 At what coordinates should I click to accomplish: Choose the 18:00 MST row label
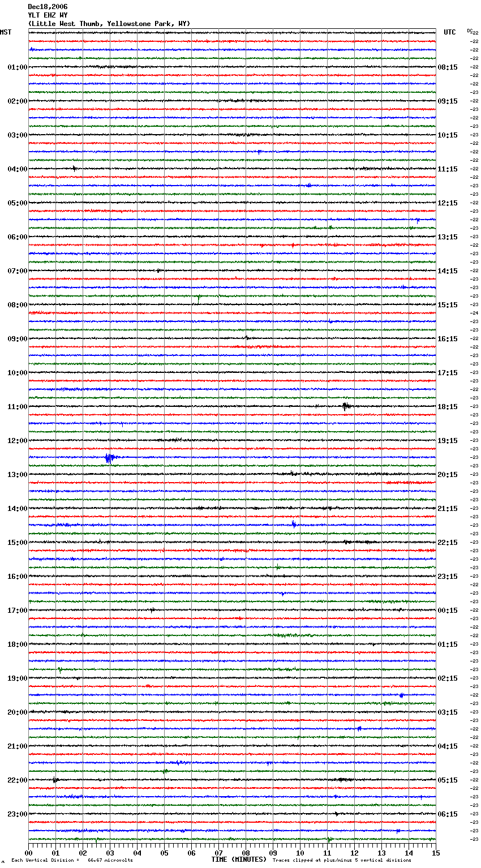tap(18, 644)
